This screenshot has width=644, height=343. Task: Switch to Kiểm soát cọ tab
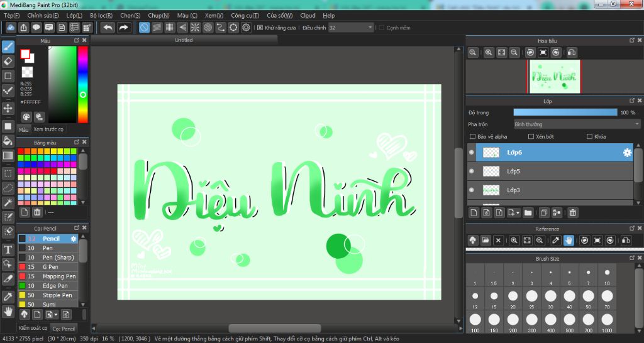(33, 328)
